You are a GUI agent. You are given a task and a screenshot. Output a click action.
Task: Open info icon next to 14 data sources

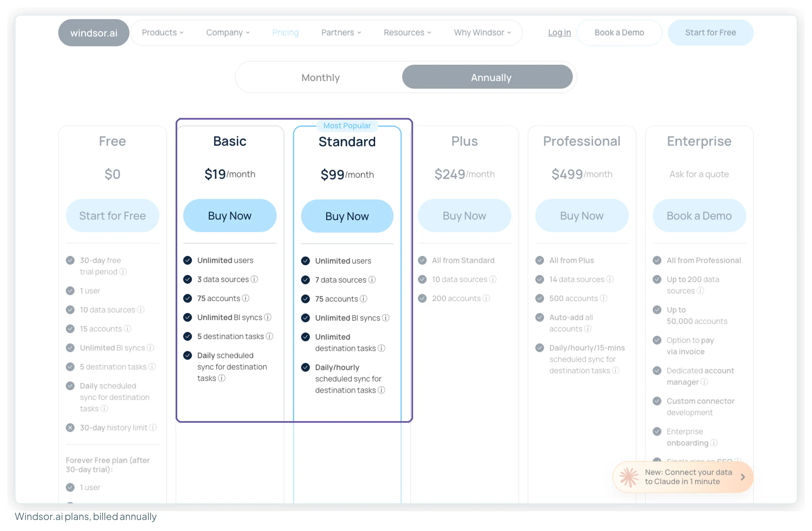610,279
